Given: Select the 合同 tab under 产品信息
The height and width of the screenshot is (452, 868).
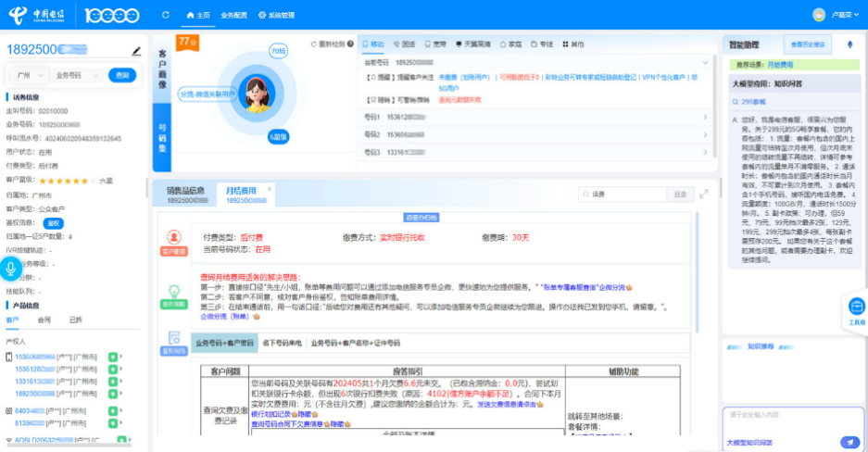Looking at the screenshot, I should [x=44, y=320].
